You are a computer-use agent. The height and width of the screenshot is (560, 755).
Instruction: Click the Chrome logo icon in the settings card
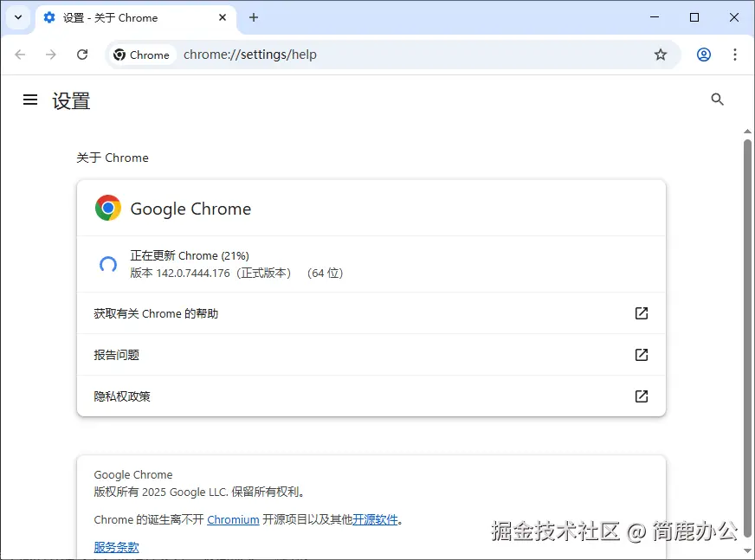click(107, 208)
